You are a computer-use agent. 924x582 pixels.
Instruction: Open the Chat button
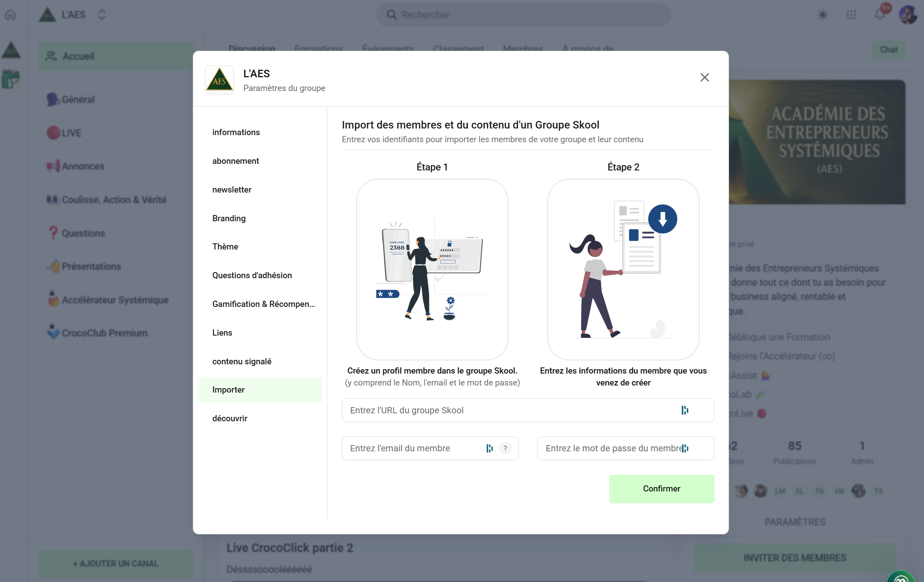(x=889, y=50)
